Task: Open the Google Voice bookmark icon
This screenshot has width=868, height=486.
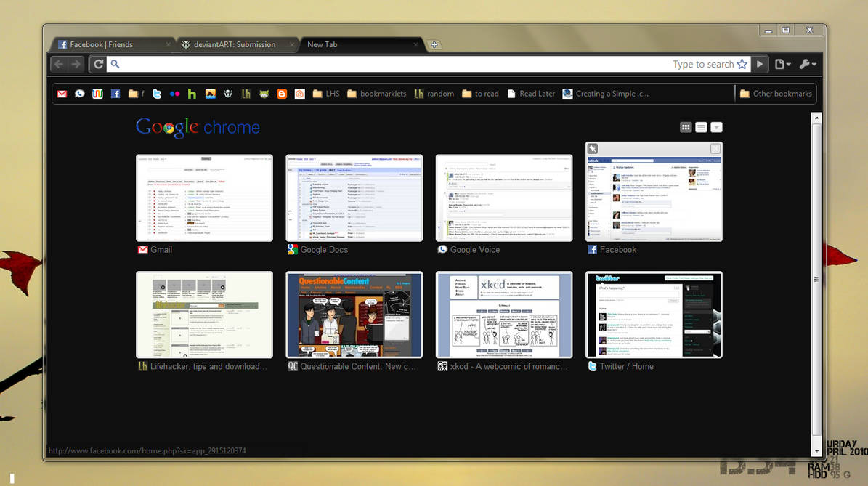Action: click(x=80, y=94)
